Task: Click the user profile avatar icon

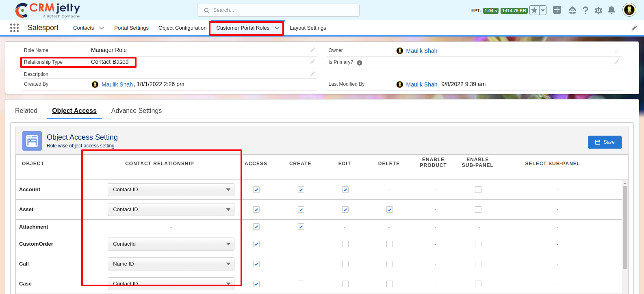Action: (629, 10)
